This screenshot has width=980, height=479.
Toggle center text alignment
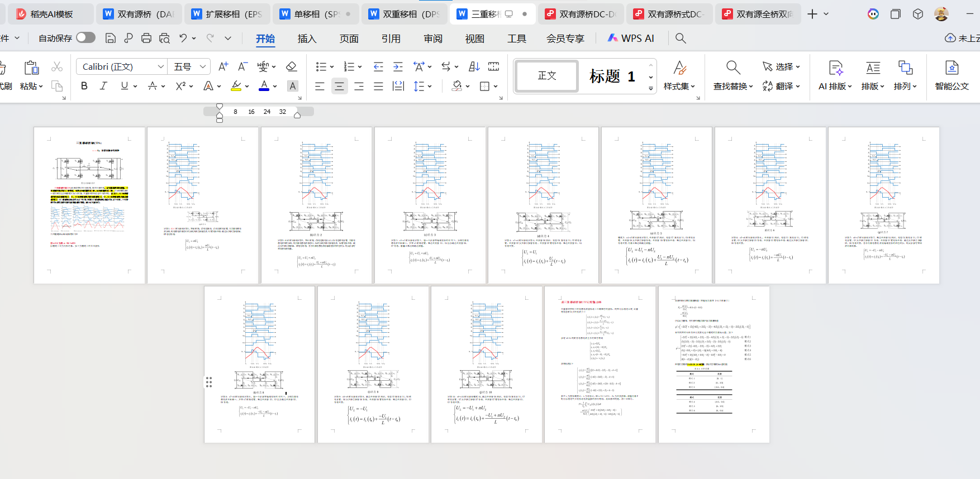[x=339, y=86]
